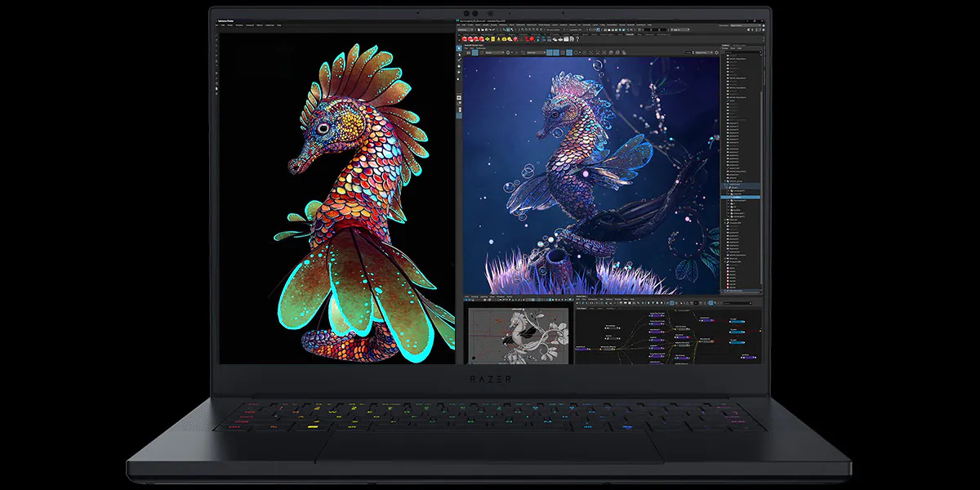
Task: Enable the Snap to Grid magnet toggle
Action: [x=522, y=30]
